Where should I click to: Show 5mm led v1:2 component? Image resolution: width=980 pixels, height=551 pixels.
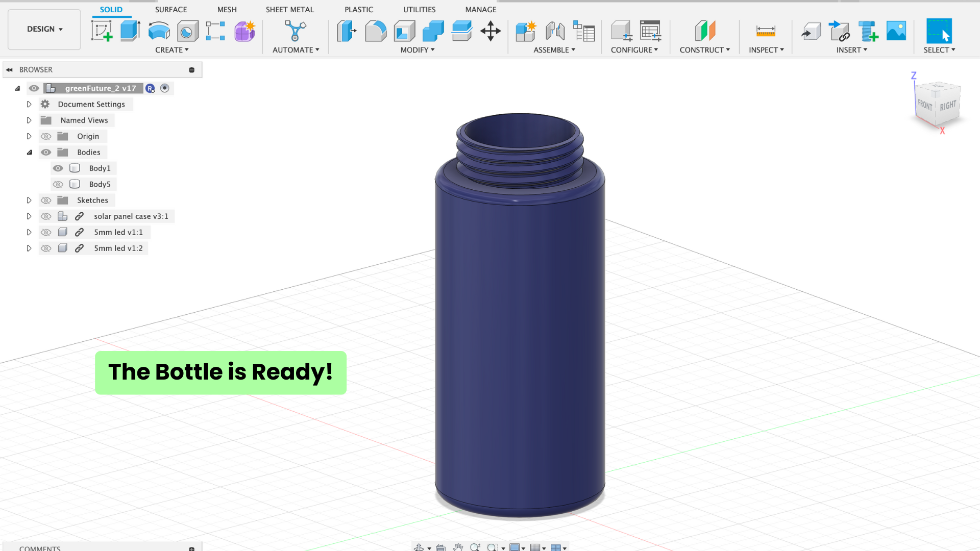46,248
